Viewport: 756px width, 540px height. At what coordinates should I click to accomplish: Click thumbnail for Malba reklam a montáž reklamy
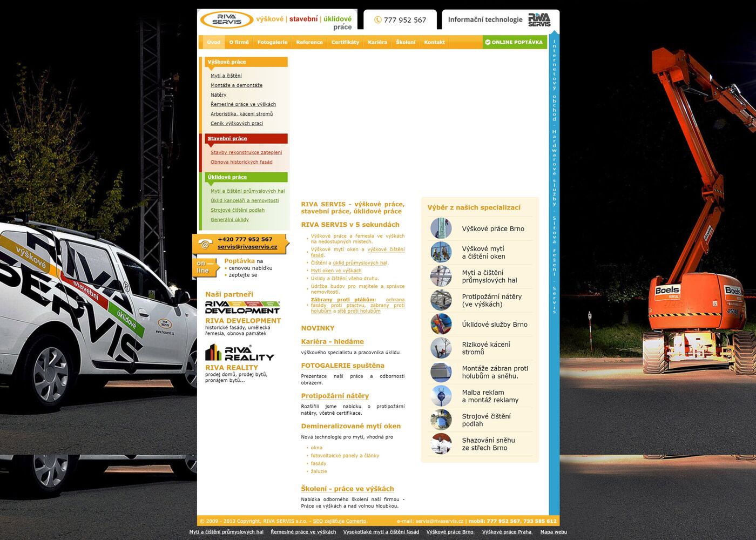[x=441, y=396]
